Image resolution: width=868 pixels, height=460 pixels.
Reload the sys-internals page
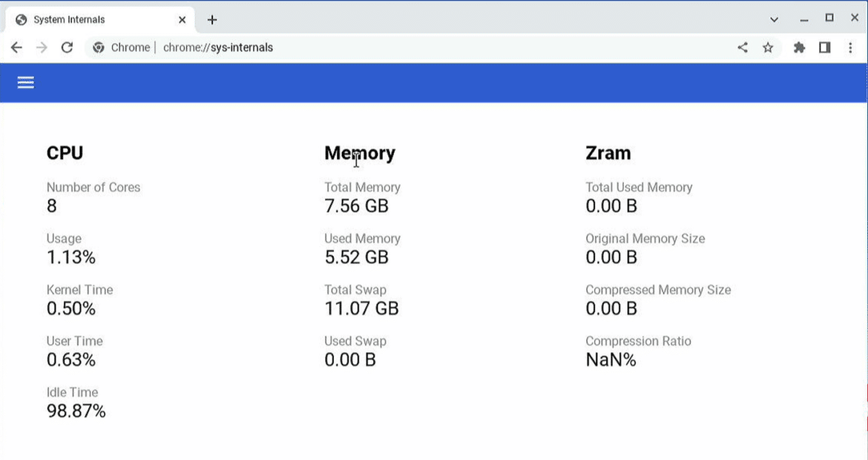(x=67, y=47)
